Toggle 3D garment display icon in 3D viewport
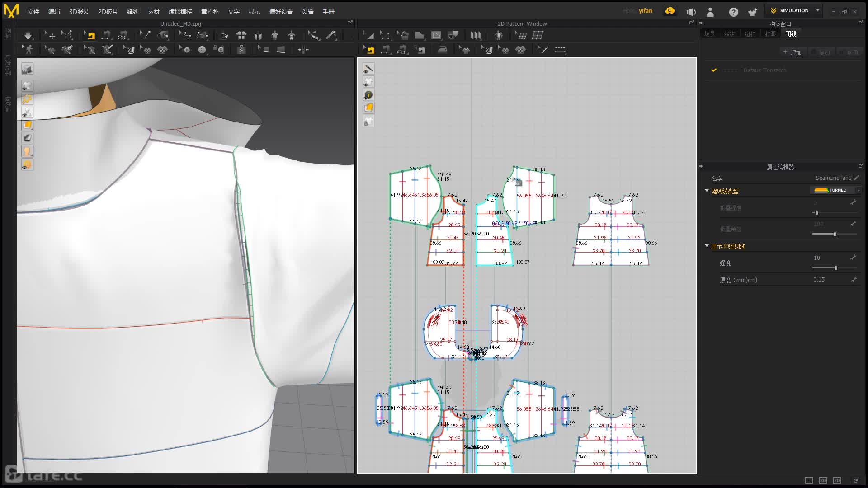The height and width of the screenshot is (488, 868). pyautogui.click(x=27, y=86)
